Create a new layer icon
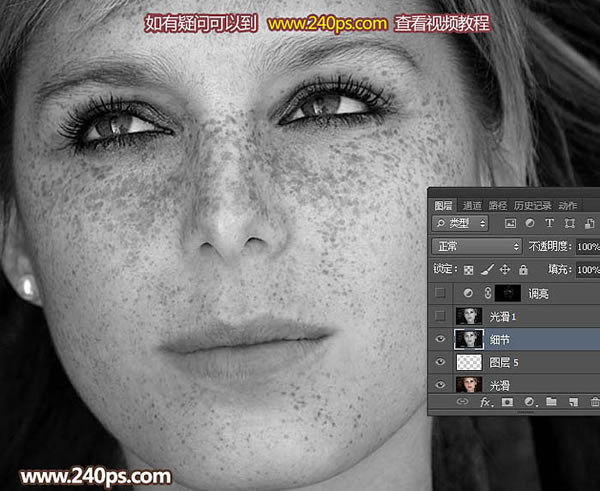600x491 pixels. point(573,402)
